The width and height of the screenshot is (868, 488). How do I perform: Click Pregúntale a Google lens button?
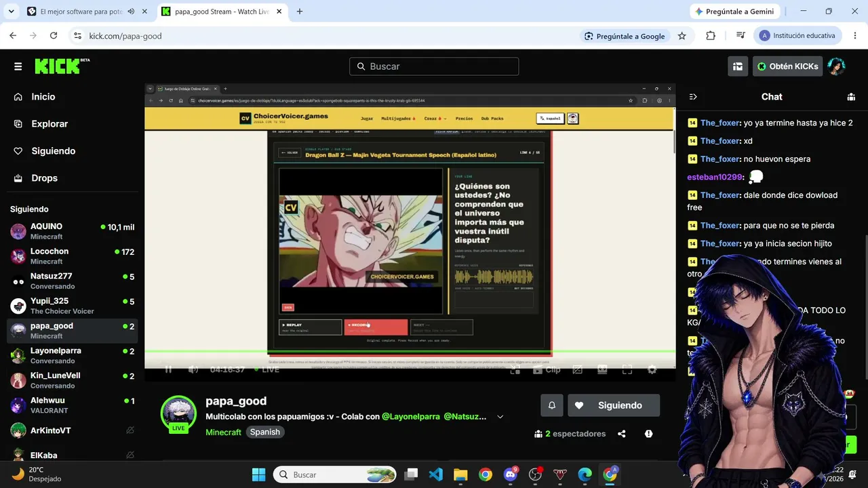coord(625,36)
